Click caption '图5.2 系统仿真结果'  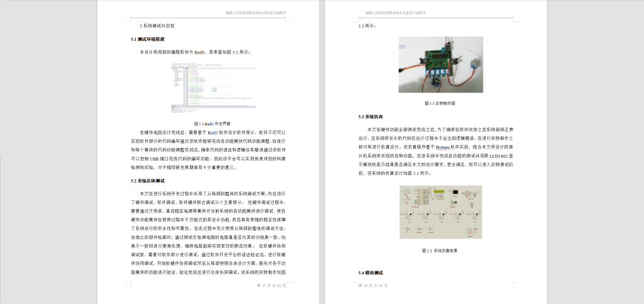440,251
